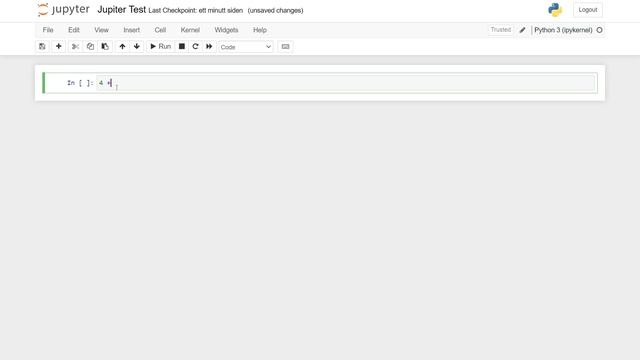This screenshot has width=640, height=360.
Task: Move selected cell down
Action: [x=137, y=47]
